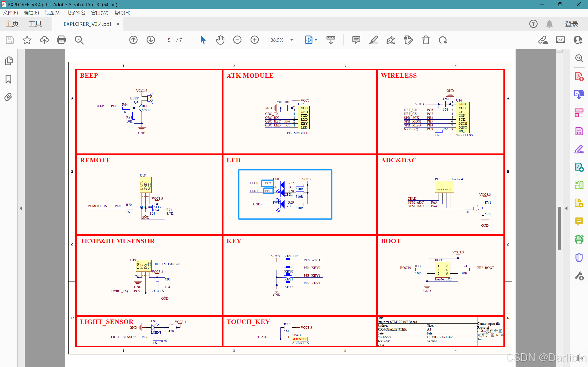Screen dimensions: 588x367
Task: Open the Create PDF tool
Action: pos(579,76)
